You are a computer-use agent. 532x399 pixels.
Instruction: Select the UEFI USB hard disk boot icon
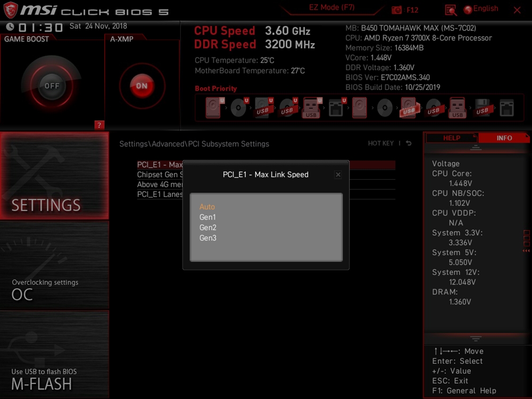coord(264,107)
